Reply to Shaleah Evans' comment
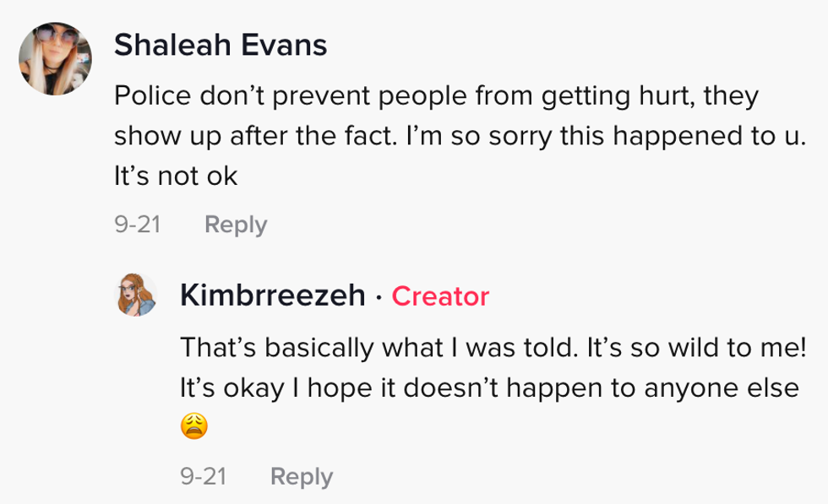The image size is (828, 504). click(236, 225)
